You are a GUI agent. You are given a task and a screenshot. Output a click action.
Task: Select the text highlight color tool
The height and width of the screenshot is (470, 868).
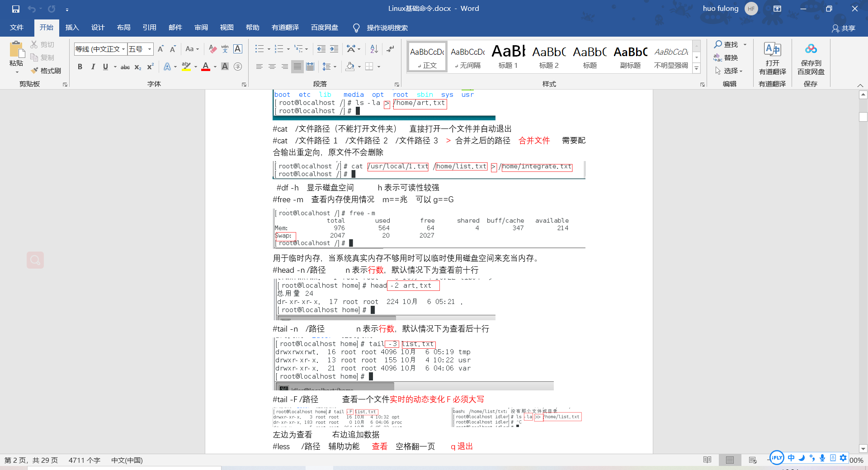click(185, 67)
